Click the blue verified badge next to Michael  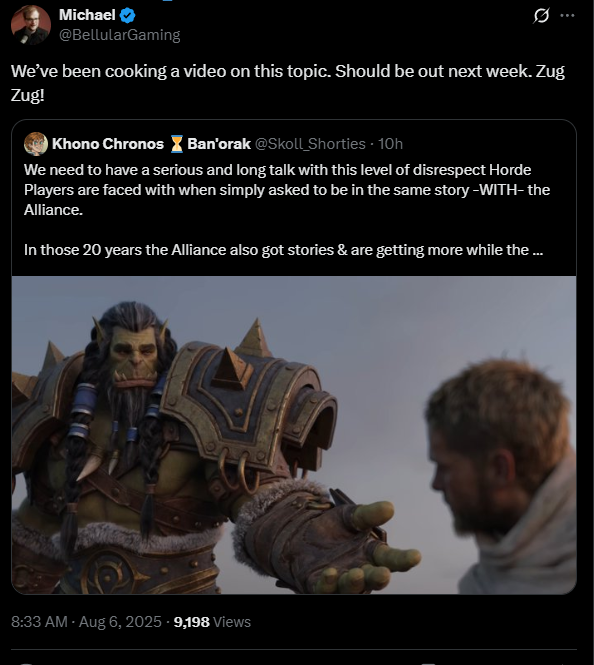pos(127,15)
